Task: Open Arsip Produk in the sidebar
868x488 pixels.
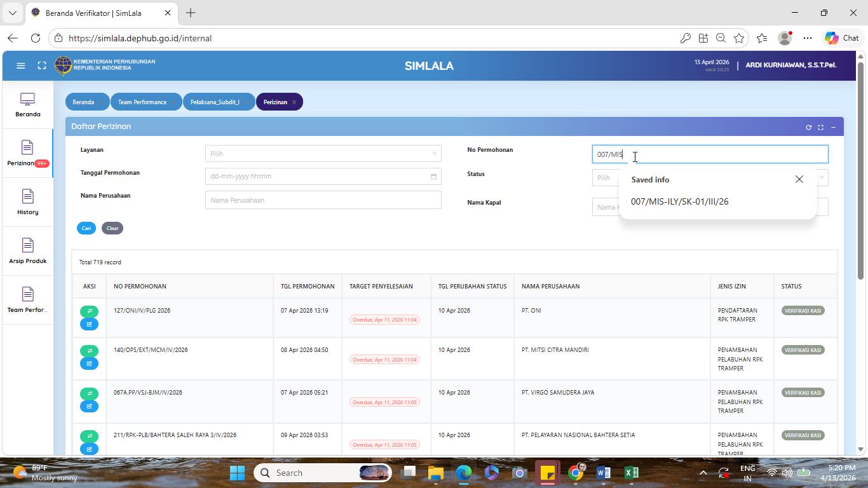Action: point(27,251)
